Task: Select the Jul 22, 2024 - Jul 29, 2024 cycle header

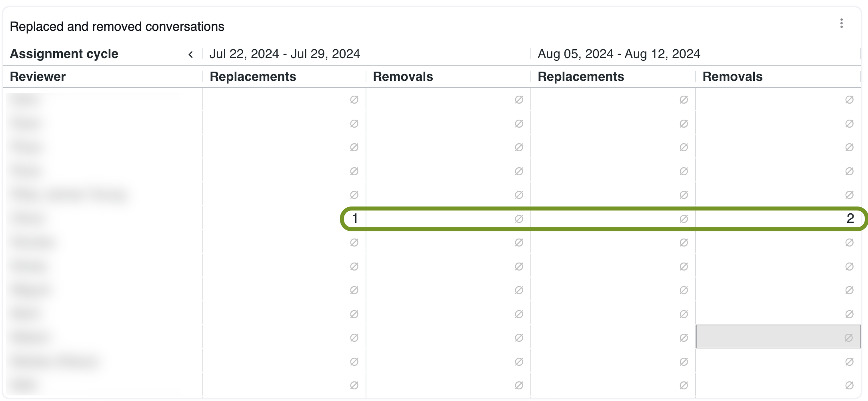Action: tap(284, 54)
